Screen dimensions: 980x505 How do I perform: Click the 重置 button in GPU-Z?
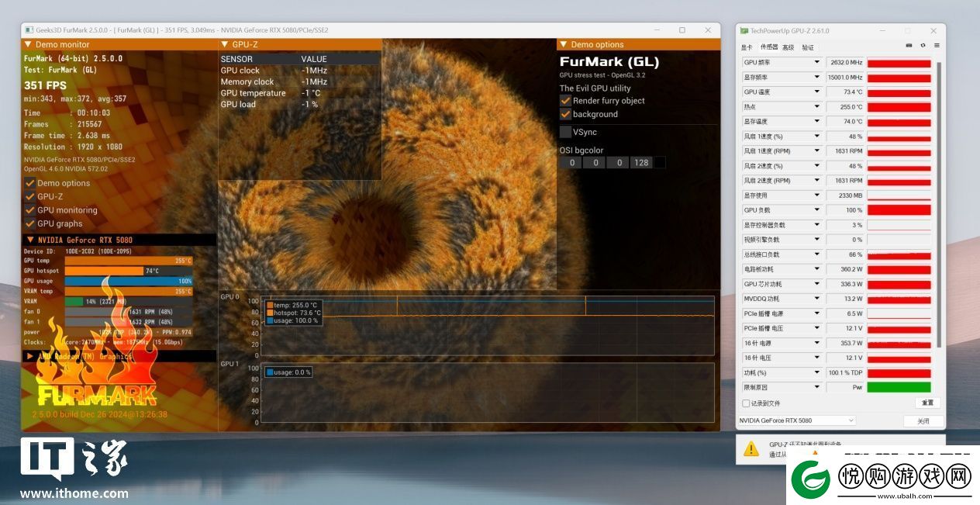[927, 403]
